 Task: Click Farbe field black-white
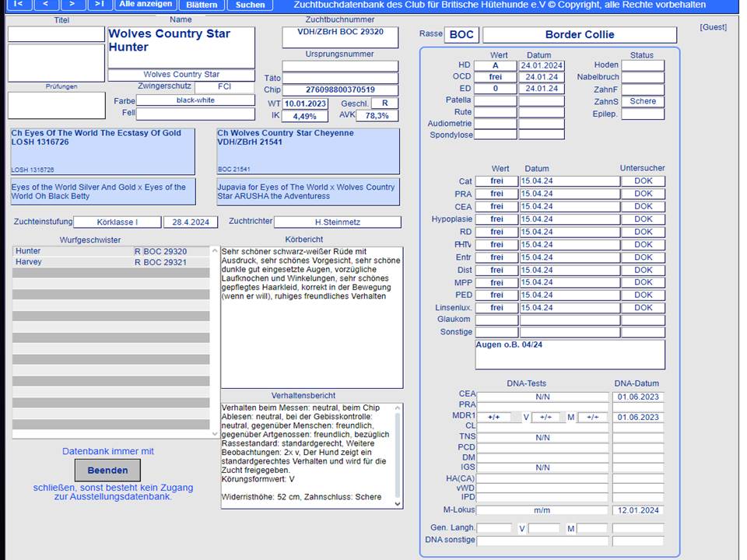tap(195, 100)
